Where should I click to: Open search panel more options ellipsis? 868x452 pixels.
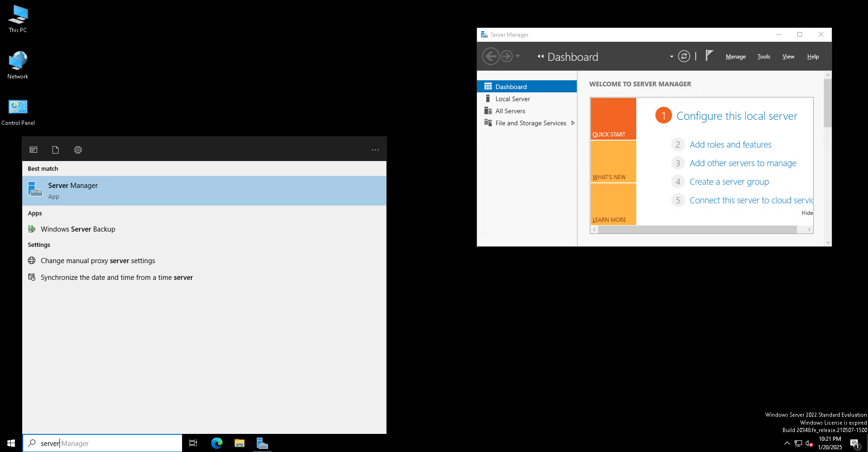point(375,150)
